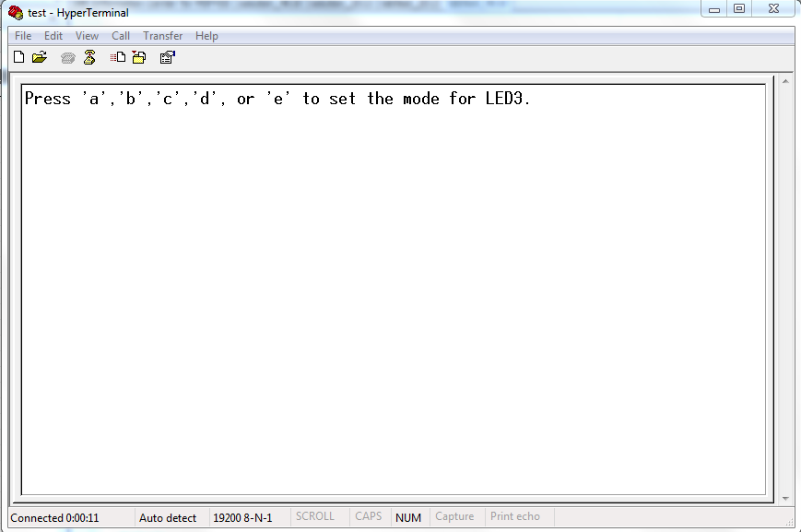Click the Auto detect status field

168,517
